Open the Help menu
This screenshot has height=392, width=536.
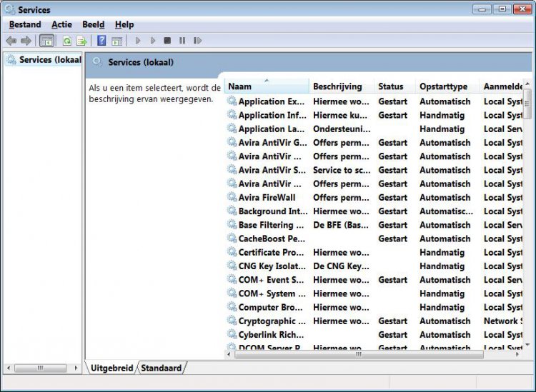click(x=124, y=24)
